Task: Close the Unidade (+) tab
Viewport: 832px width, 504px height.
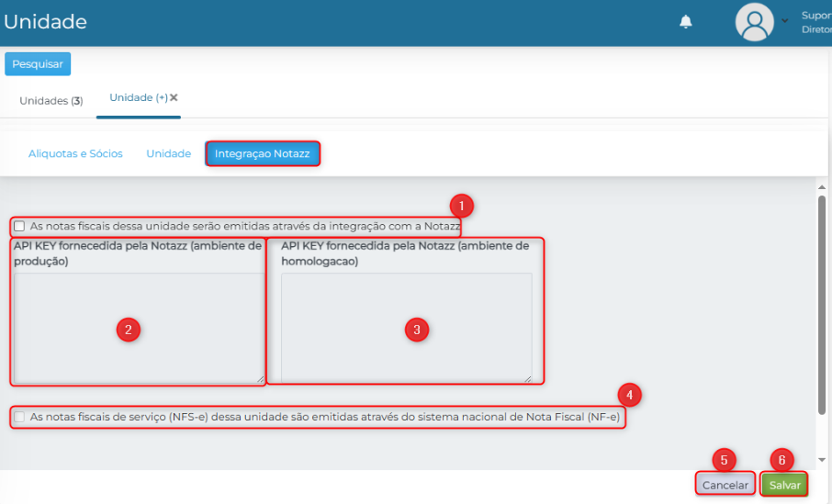Action: click(174, 97)
